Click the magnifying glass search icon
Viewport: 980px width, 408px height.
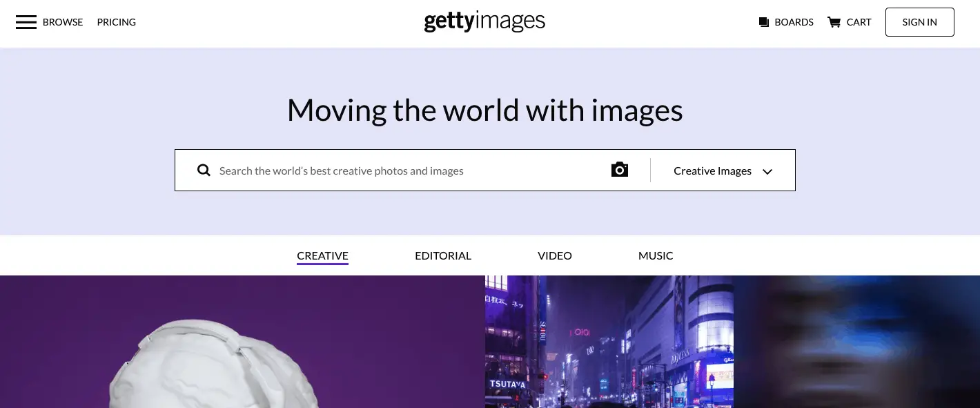pos(204,170)
